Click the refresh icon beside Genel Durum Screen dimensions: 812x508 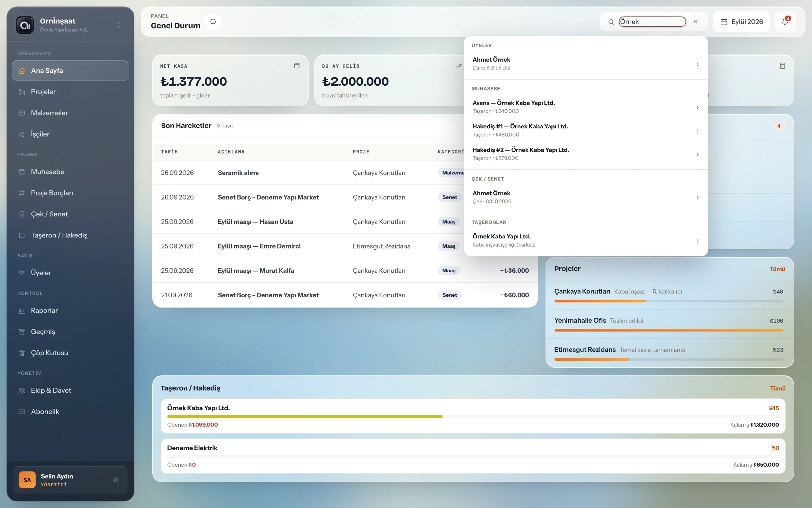213,22
